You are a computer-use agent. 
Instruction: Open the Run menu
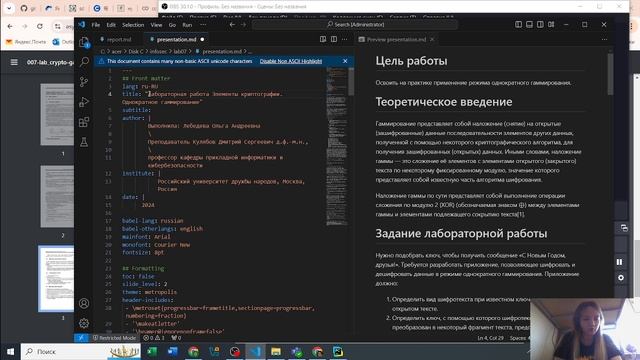coord(187,25)
